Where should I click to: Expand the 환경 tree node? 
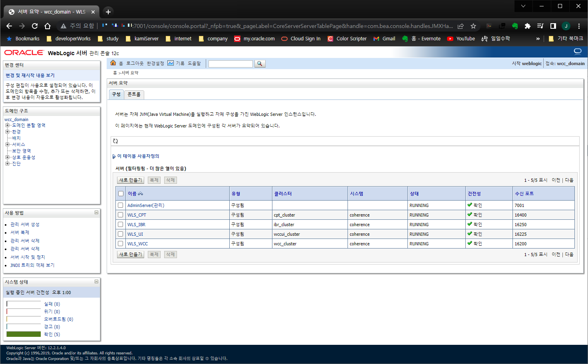7,132
